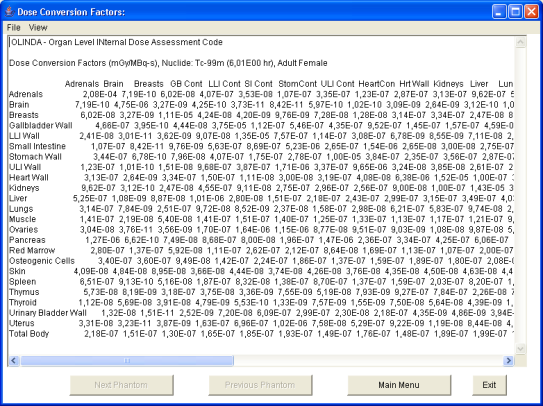Minimize the Dose Conversion Factors window
This screenshot has height=406, width=543.
click(x=499, y=12)
